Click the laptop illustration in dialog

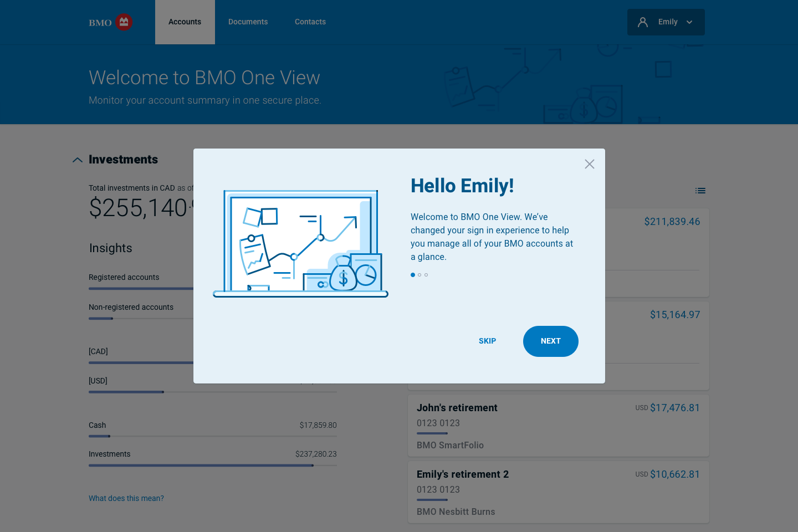pos(301,244)
